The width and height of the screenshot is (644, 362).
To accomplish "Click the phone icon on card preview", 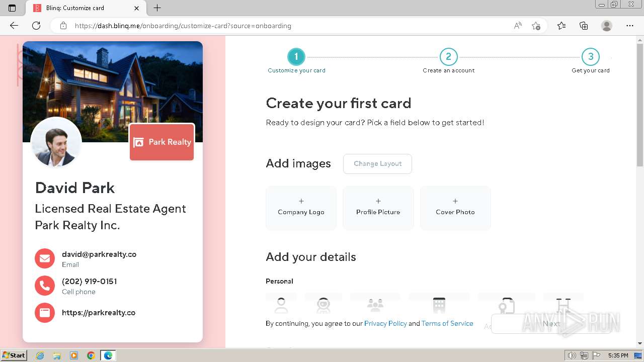I will coord(44,286).
